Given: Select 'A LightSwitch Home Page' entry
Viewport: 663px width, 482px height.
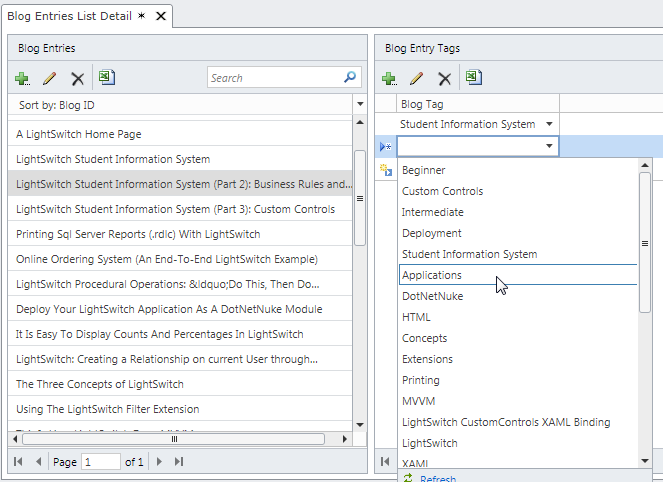Looking at the screenshot, I should (79, 134).
